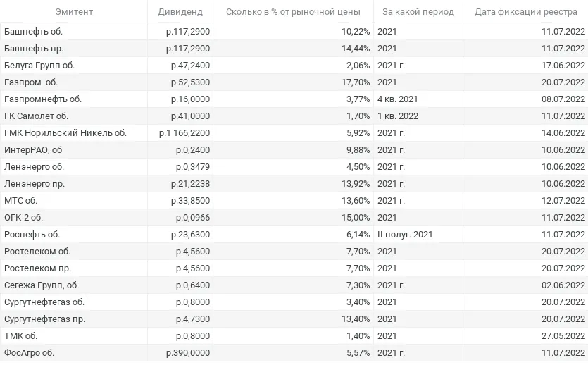Select the 1 кв. 2022 period cell

pyautogui.click(x=398, y=116)
